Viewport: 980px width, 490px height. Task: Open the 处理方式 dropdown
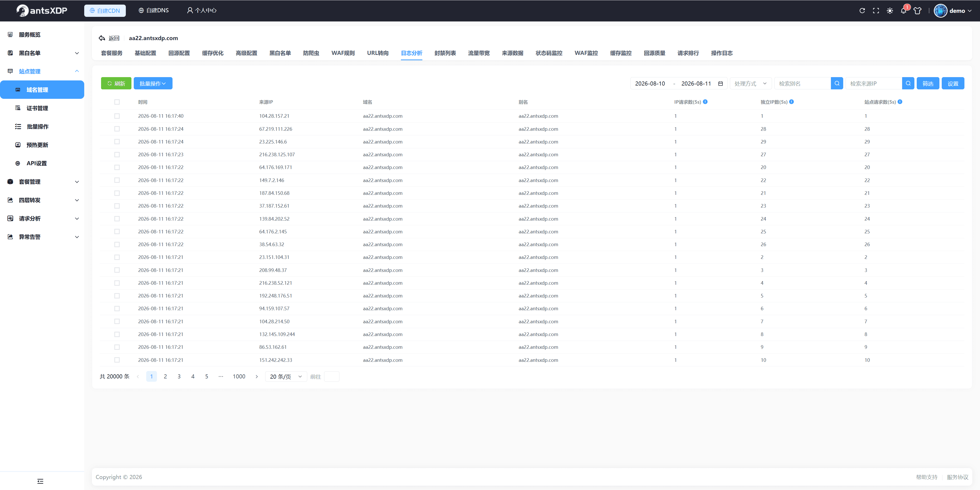click(x=750, y=83)
